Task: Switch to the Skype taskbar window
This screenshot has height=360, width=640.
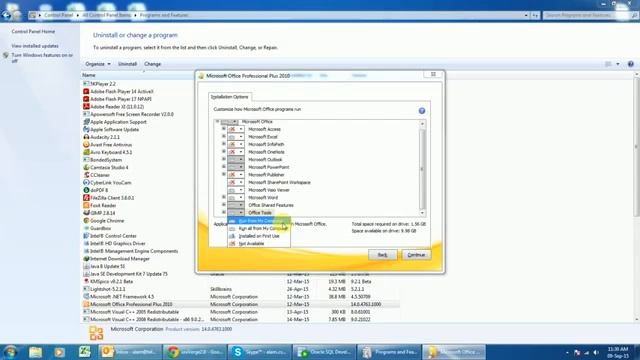Action: [260, 352]
